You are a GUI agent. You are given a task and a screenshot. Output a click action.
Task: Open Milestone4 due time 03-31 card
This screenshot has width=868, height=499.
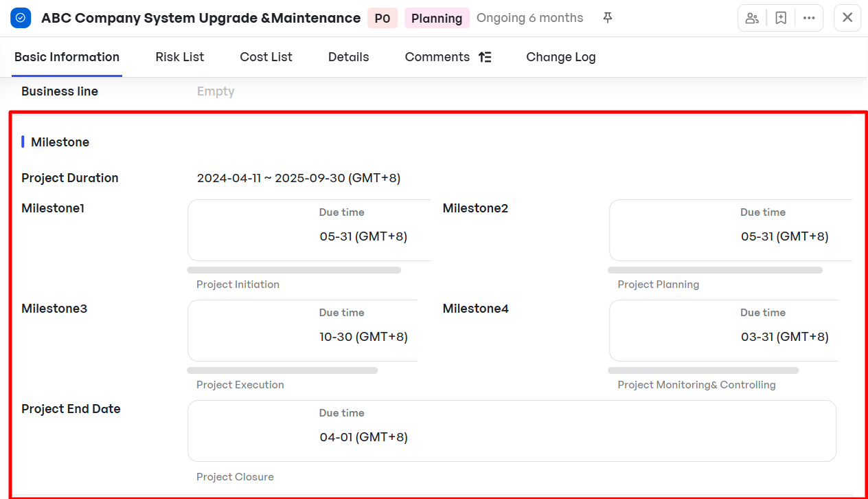coord(724,331)
